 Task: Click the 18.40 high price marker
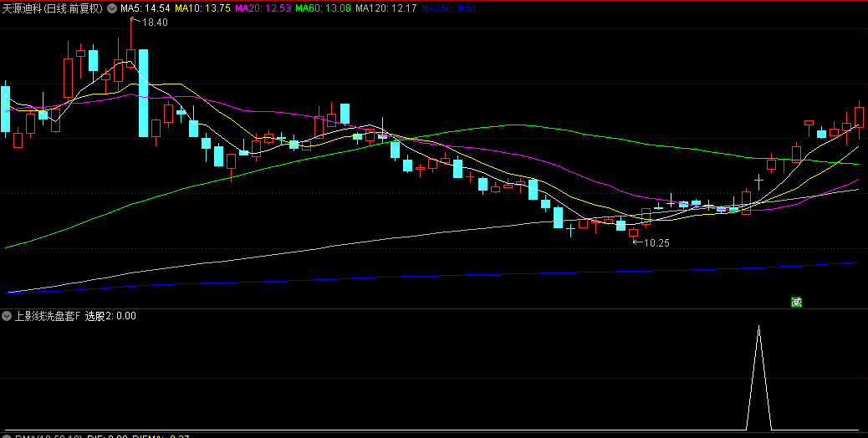155,22
